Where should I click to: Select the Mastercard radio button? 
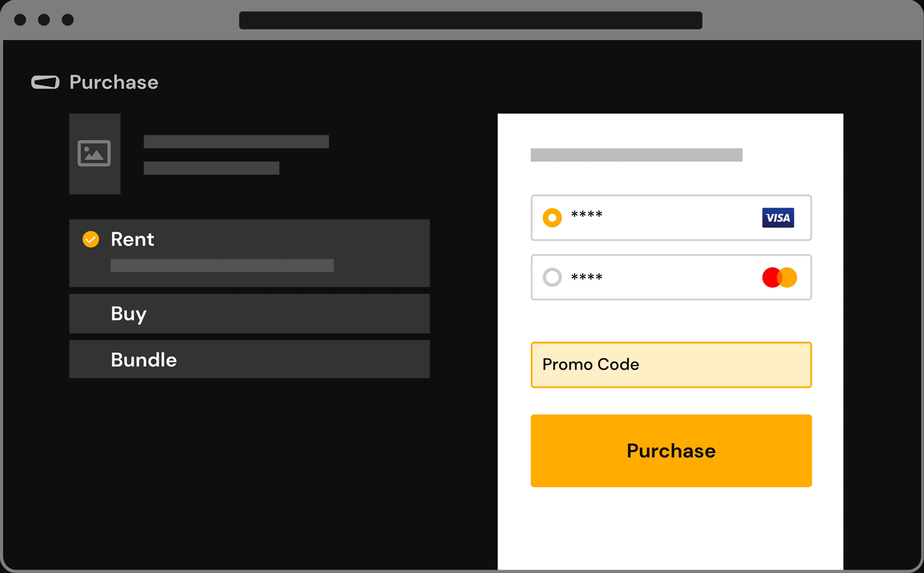coord(552,277)
